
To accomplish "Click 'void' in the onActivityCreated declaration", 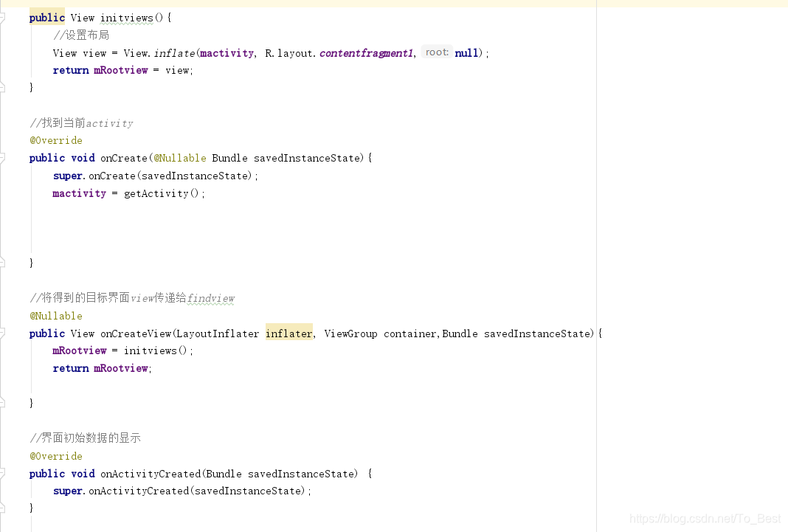I will tap(83, 474).
